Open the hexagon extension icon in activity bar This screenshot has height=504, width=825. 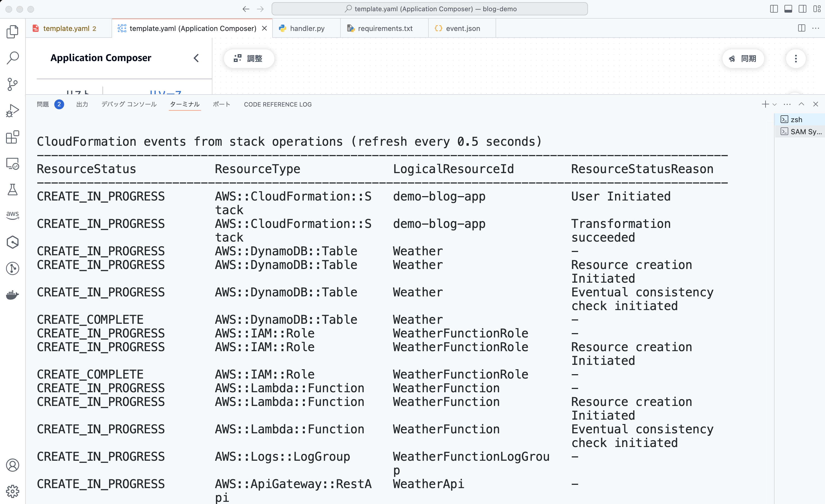(x=12, y=242)
